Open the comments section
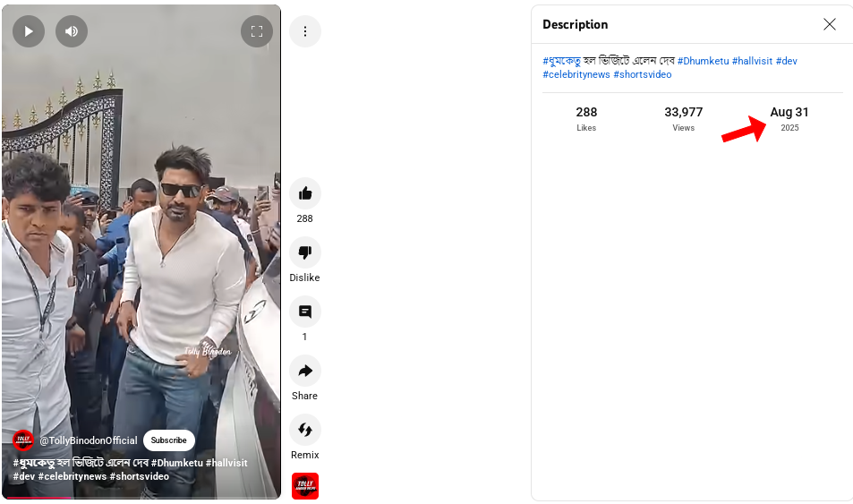853x504 pixels. point(305,312)
